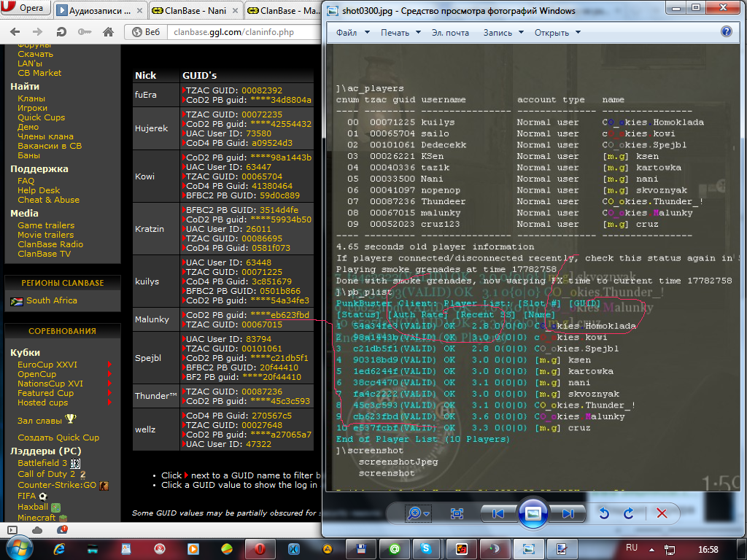Rotate the photo clockwise

629,513
